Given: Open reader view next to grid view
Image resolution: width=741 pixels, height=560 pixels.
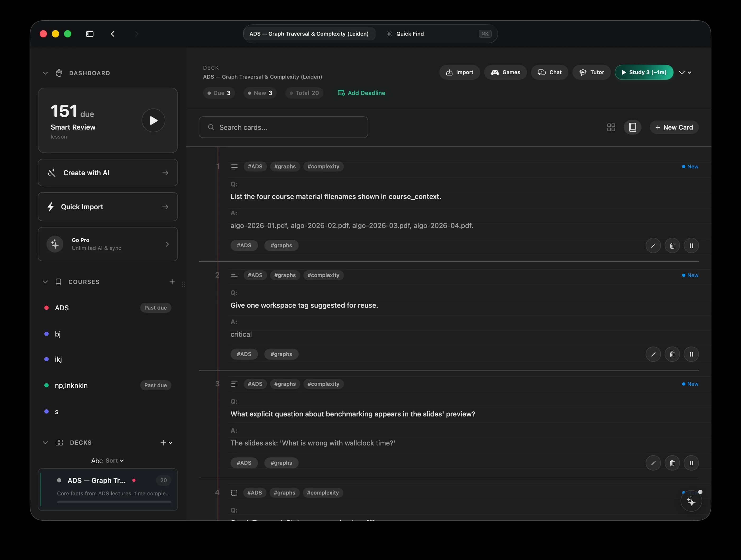Looking at the screenshot, I should click(632, 127).
